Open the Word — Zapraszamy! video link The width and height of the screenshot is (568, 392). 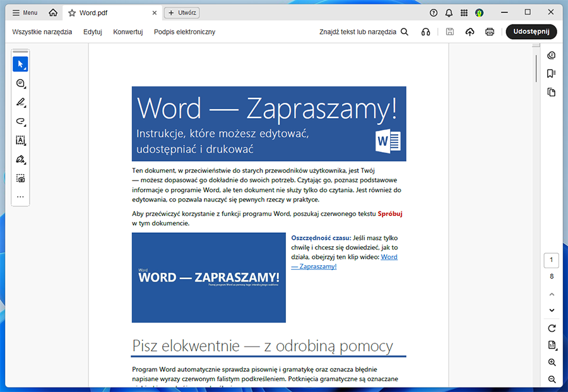(x=344, y=261)
